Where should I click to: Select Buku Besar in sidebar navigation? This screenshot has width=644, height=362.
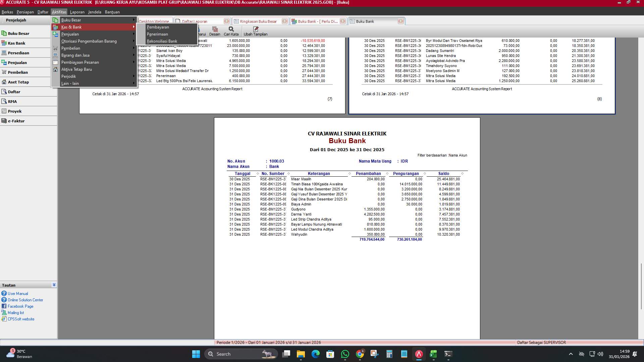pos(18,33)
